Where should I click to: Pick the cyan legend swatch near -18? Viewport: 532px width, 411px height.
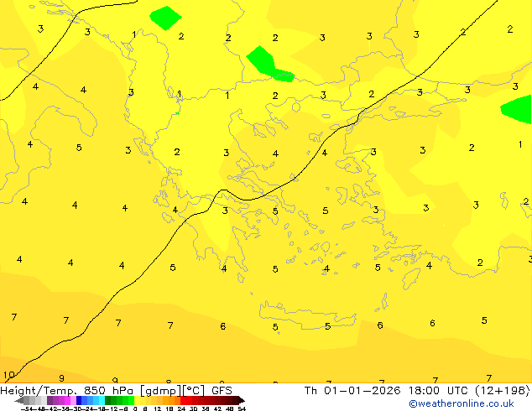[102, 400]
